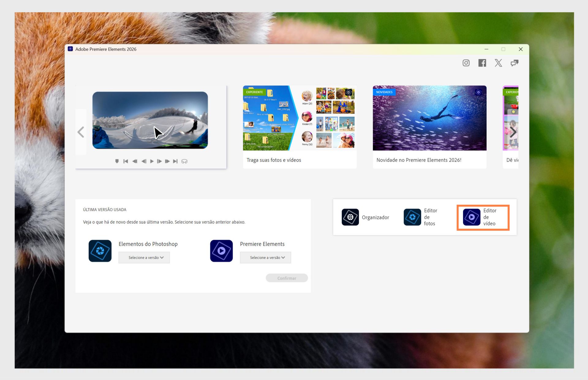
Task: Expand the Premiere Elements version selector
Action: [265, 257]
